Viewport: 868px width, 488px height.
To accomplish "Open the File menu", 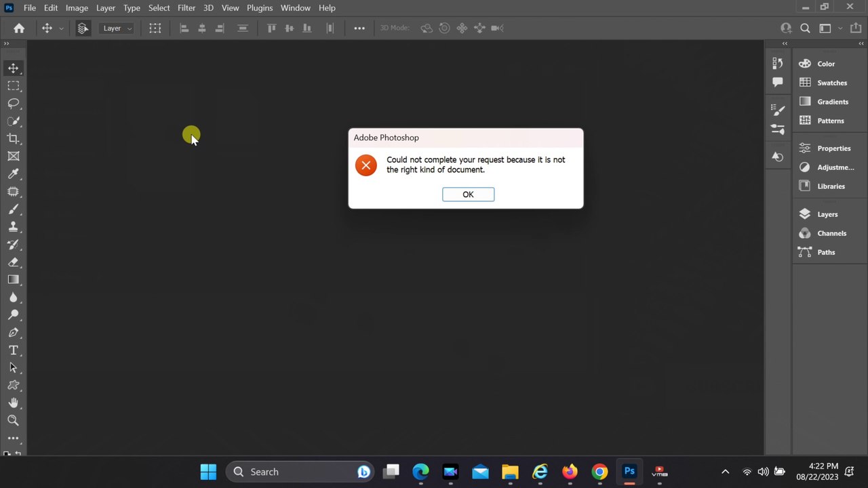I will 30,7.
